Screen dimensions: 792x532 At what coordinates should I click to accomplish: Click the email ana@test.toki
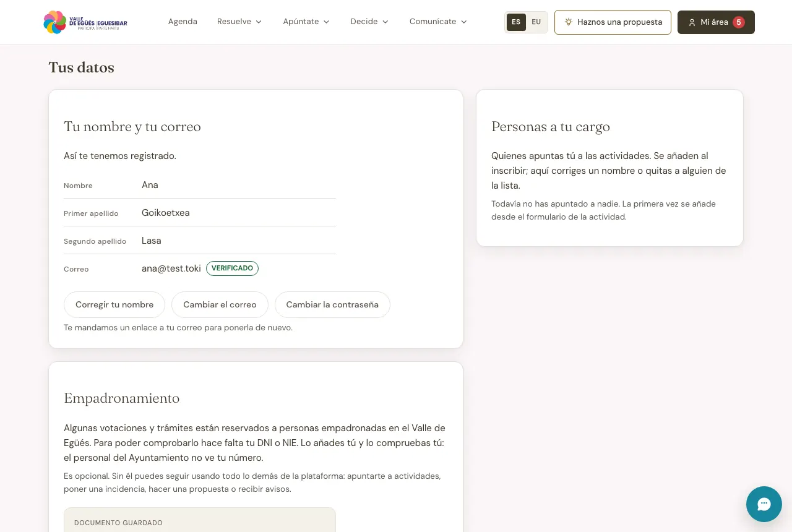click(171, 268)
